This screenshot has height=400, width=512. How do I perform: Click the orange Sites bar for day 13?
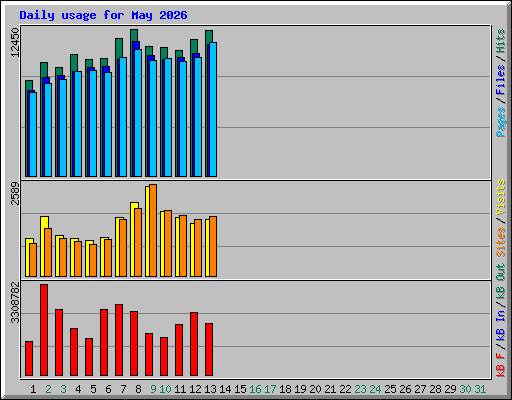pos(213,246)
